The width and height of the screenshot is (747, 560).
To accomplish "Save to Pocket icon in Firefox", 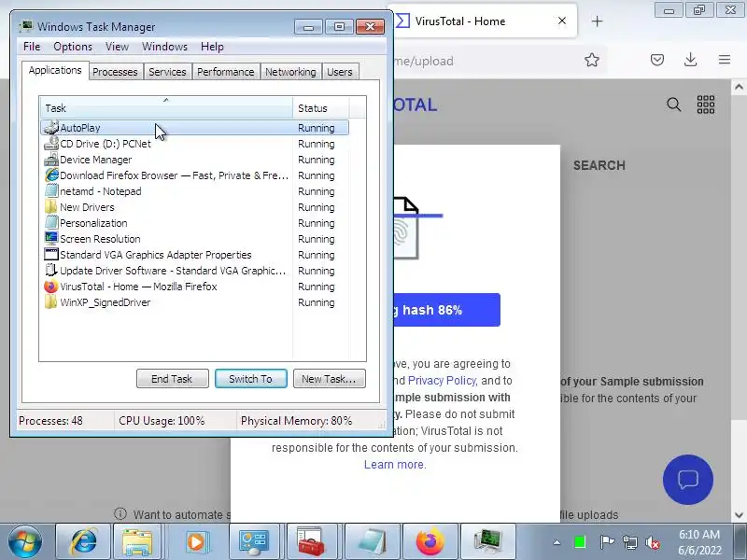I will pyautogui.click(x=657, y=60).
